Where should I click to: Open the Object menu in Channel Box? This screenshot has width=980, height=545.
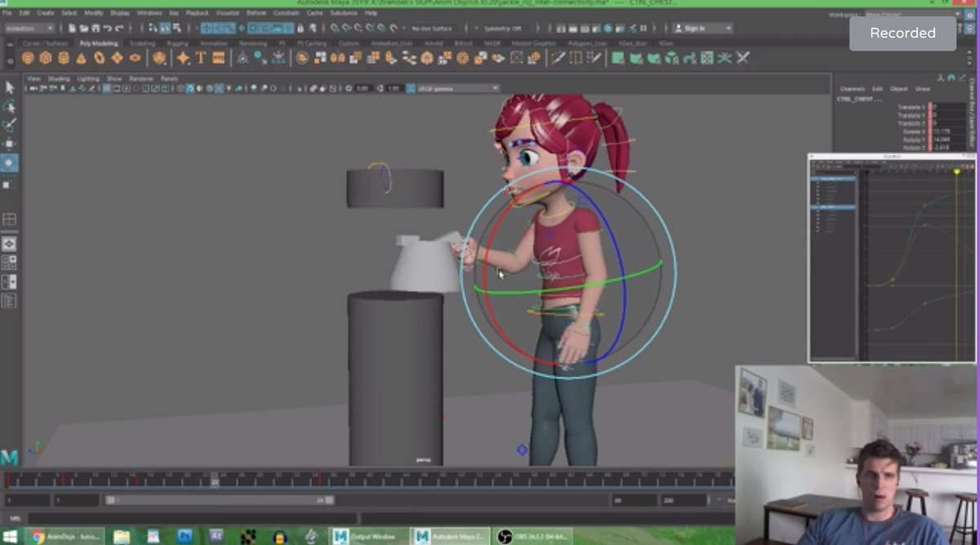[x=898, y=88]
